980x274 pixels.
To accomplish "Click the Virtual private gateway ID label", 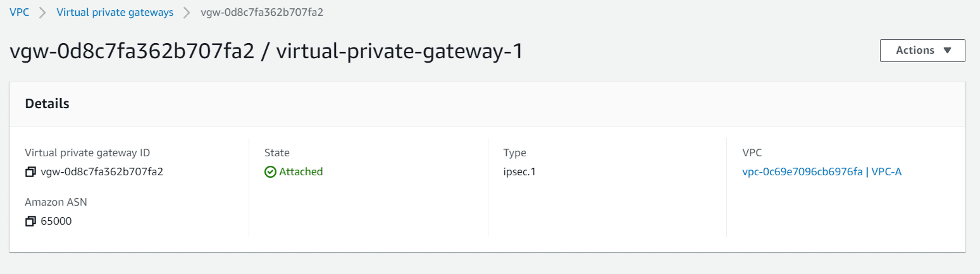I will [87, 153].
